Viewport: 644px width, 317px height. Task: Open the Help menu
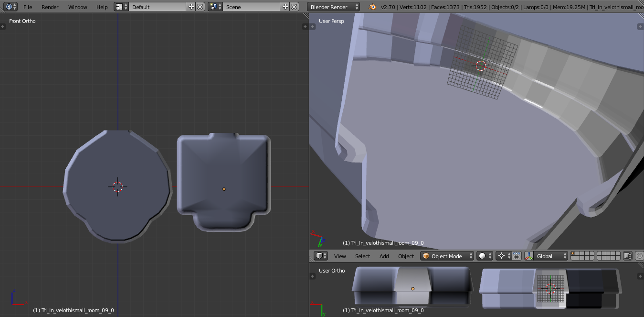point(102,7)
